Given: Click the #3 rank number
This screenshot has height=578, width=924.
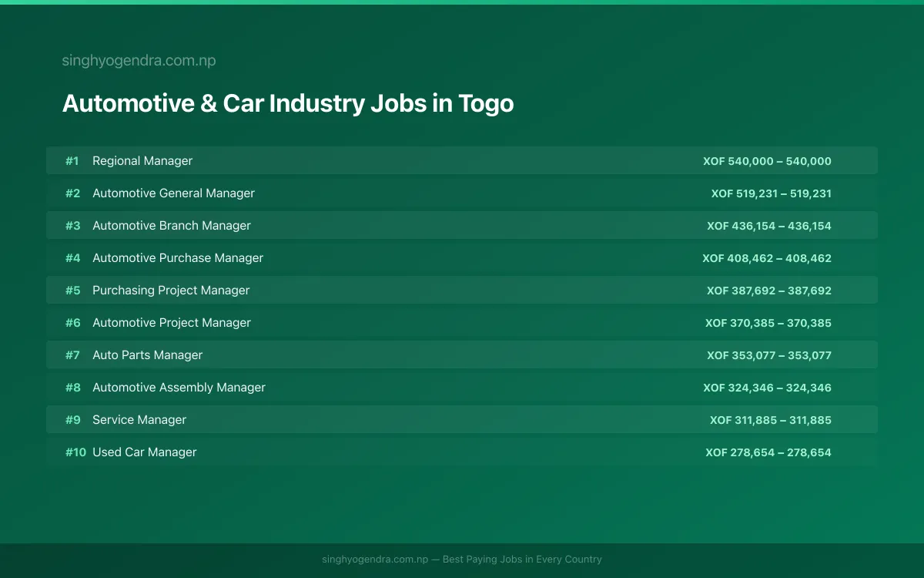Looking at the screenshot, I should point(72,226).
